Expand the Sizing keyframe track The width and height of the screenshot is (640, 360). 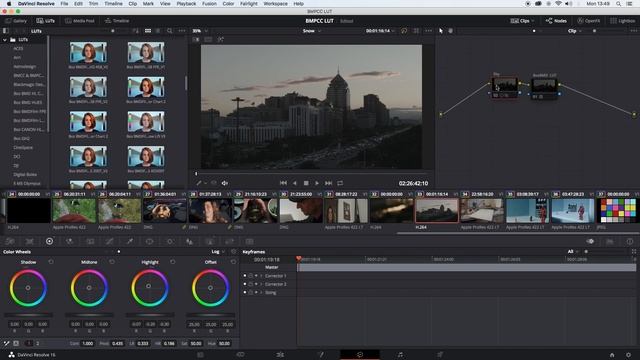click(261, 293)
